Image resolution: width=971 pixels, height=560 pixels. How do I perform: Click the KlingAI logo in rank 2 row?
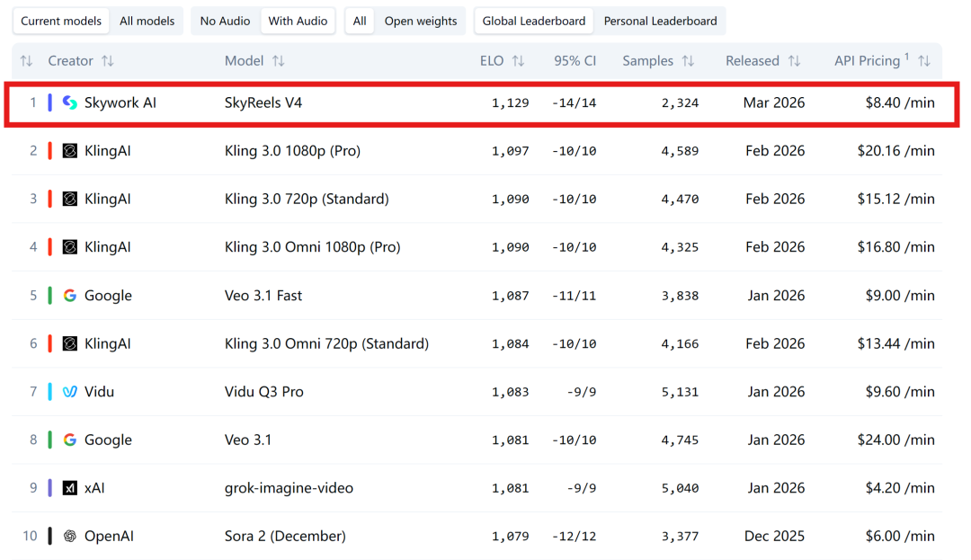pos(70,151)
